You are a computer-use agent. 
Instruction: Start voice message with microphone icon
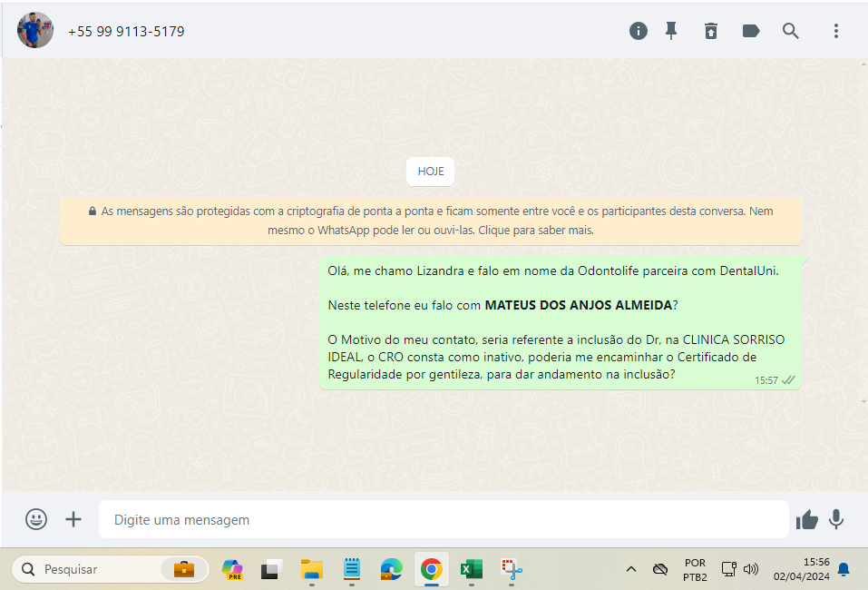836,519
